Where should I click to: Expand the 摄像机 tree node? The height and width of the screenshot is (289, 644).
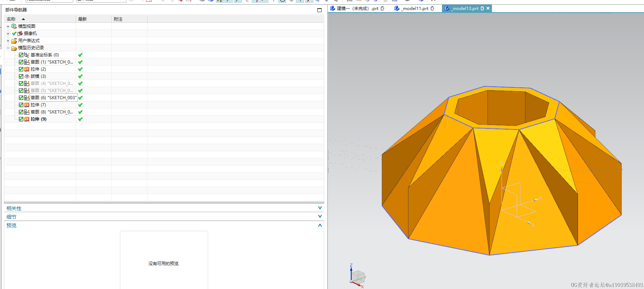point(8,34)
